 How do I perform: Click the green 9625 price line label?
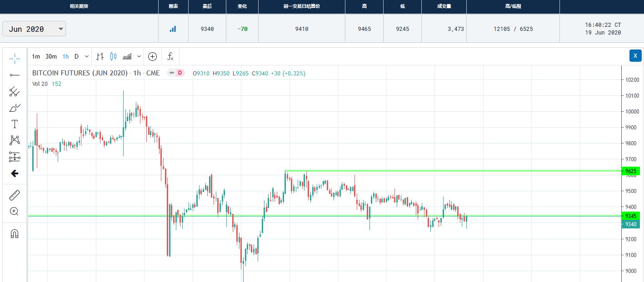[x=631, y=171]
